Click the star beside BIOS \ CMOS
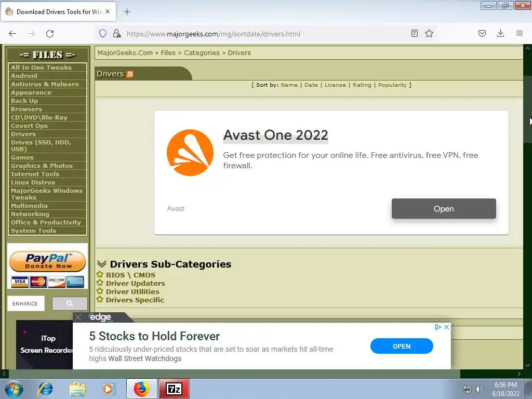 click(x=100, y=274)
